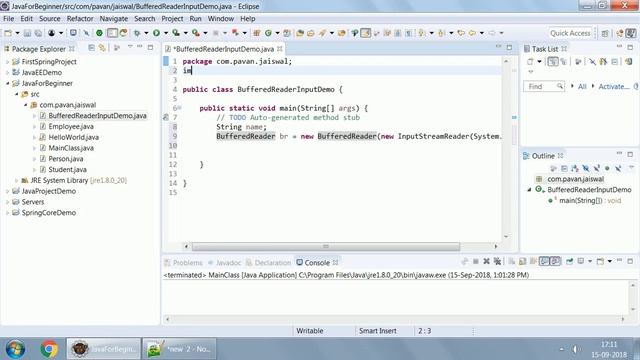Click the New file toolbar icon

pyautogui.click(x=8, y=33)
